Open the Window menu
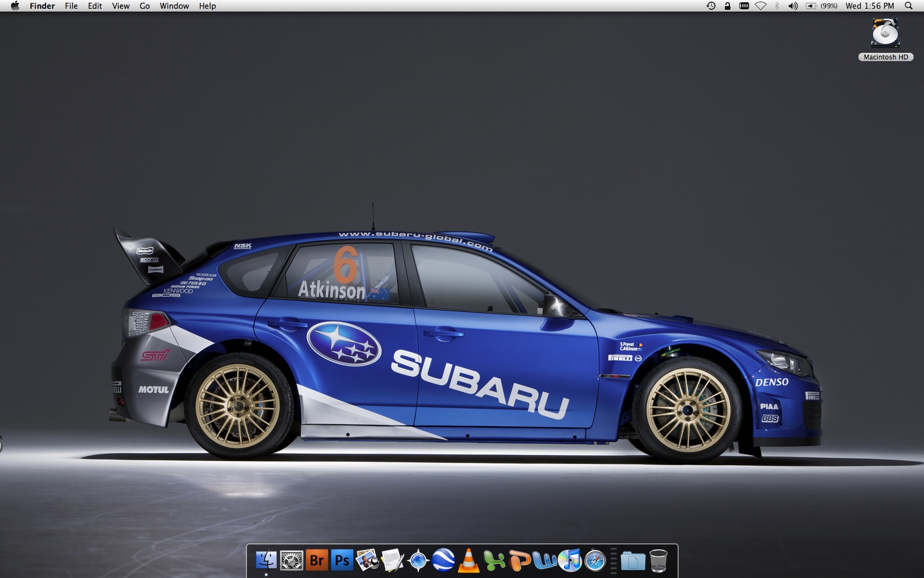Image resolution: width=924 pixels, height=578 pixels. 174,6
